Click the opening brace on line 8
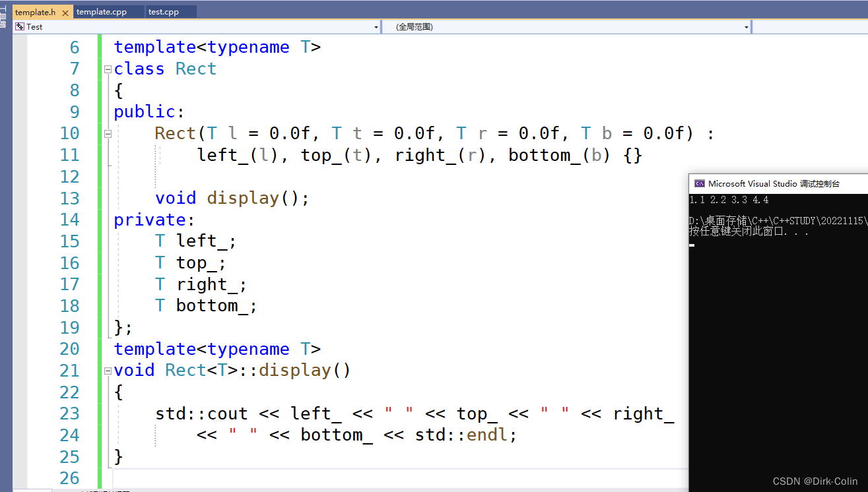The width and height of the screenshot is (868, 492). (x=118, y=90)
